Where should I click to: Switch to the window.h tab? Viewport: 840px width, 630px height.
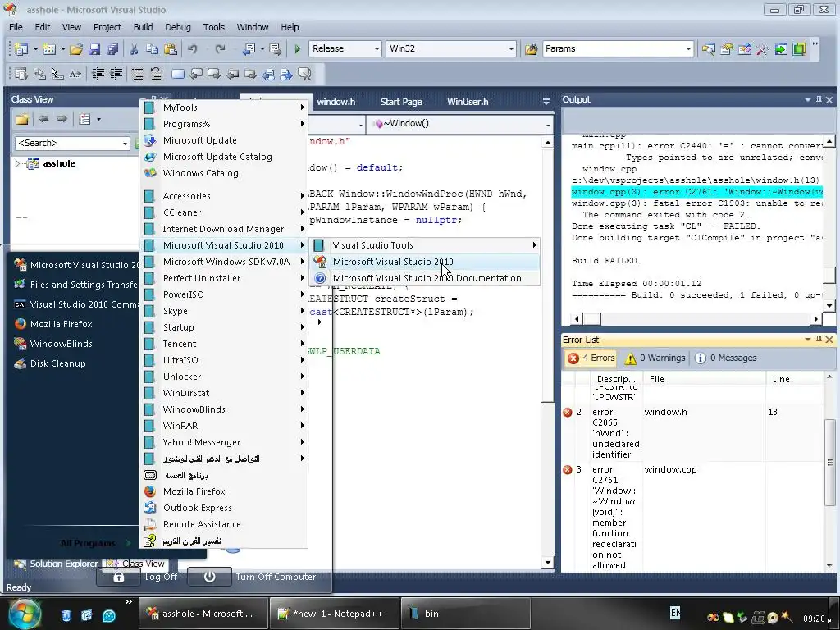pyautogui.click(x=336, y=102)
